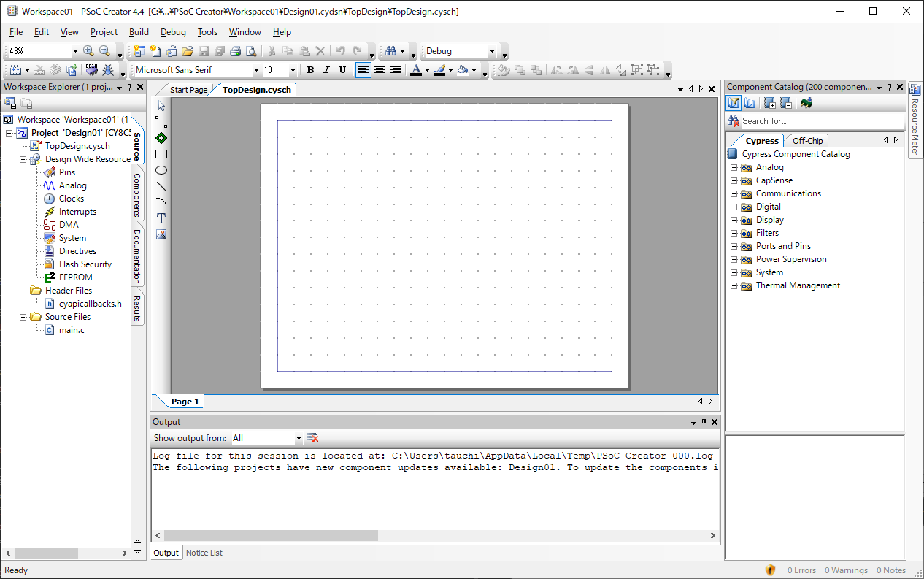Open the Debug menu
924x579 pixels.
(173, 32)
